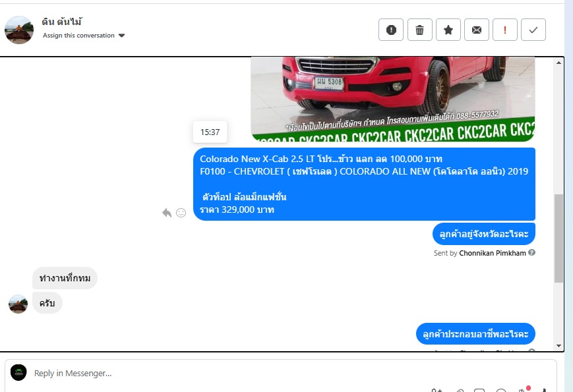Select the customer message ทำงานที่กทม
Screen dimensions: 573x392
(65, 278)
